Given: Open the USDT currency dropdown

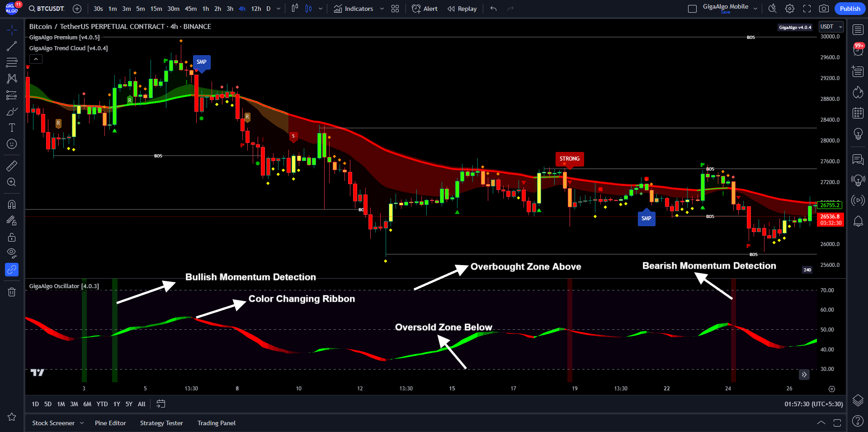Looking at the screenshot, I should pyautogui.click(x=831, y=27).
